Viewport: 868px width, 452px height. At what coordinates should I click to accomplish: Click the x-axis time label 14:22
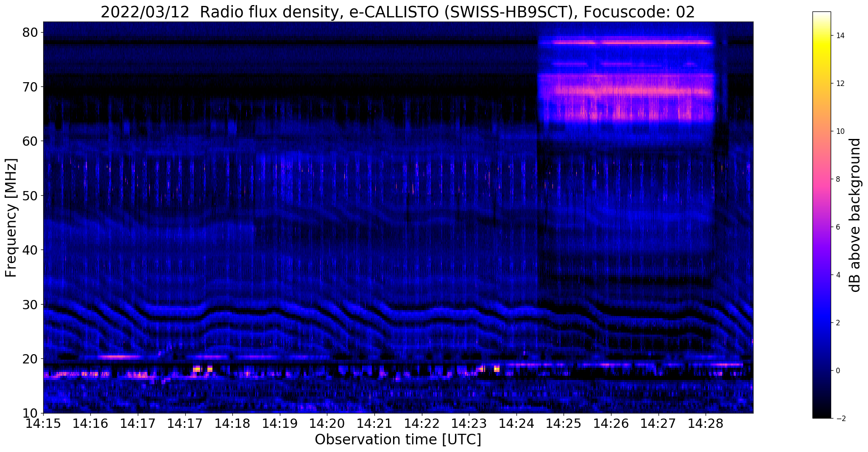point(422,424)
